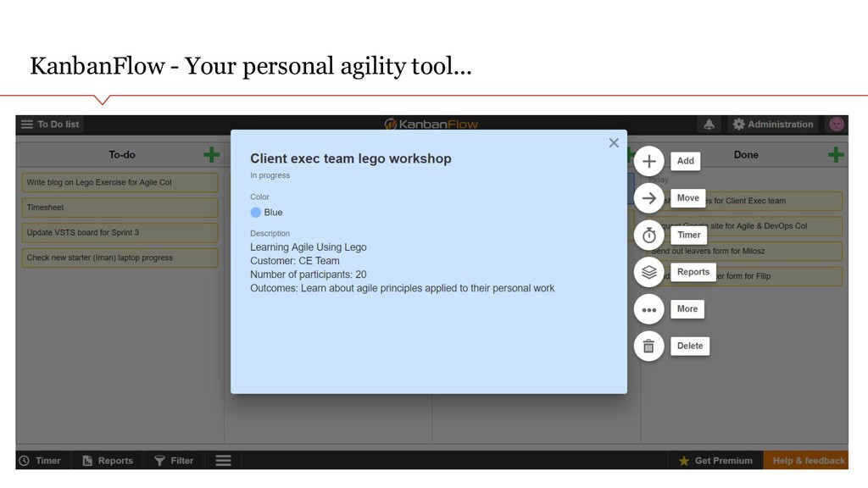
Task: Click the Done column header
Action: (x=746, y=155)
